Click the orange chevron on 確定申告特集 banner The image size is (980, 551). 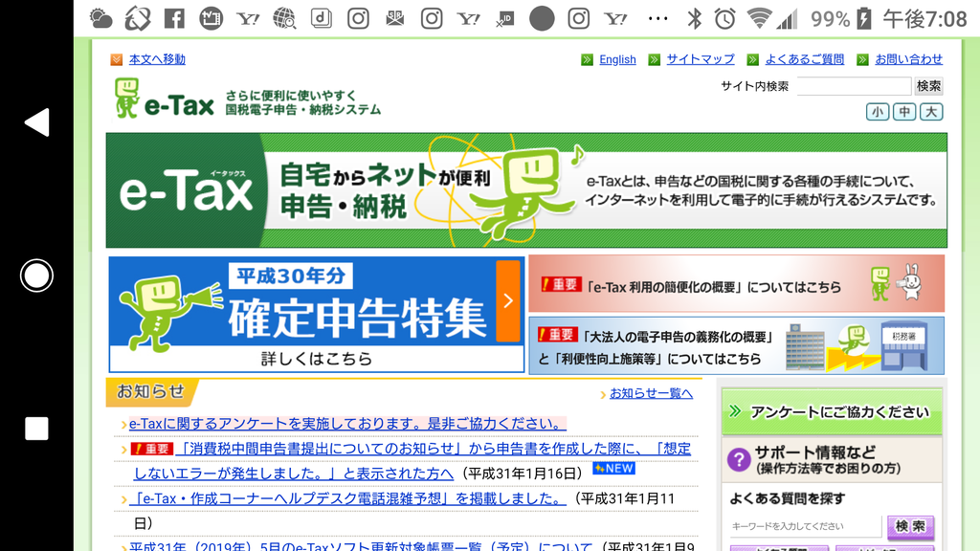[x=508, y=301]
